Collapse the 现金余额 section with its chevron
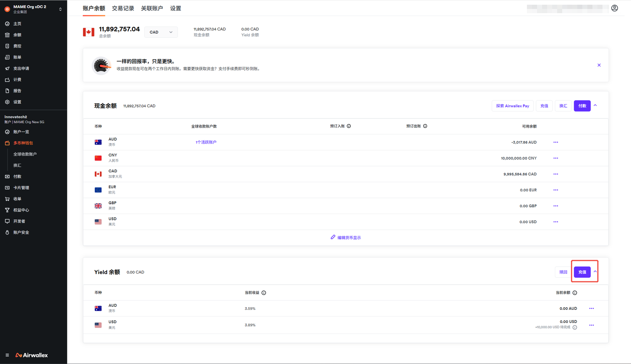Image resolution: width=631 pixels, height=364 pixels. tap(595, 106)
